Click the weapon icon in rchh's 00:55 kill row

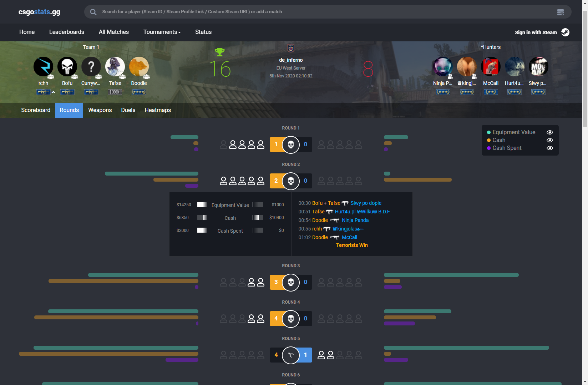pos(327,229)
